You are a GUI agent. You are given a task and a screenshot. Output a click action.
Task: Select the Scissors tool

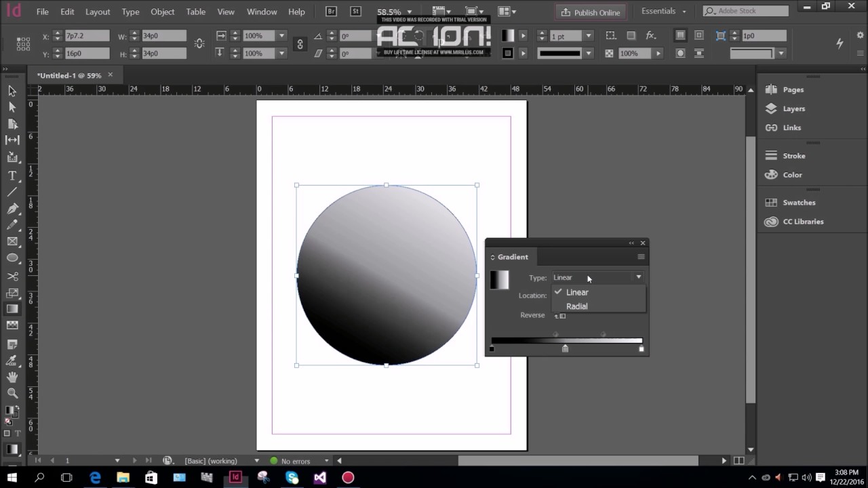[12, 277]
